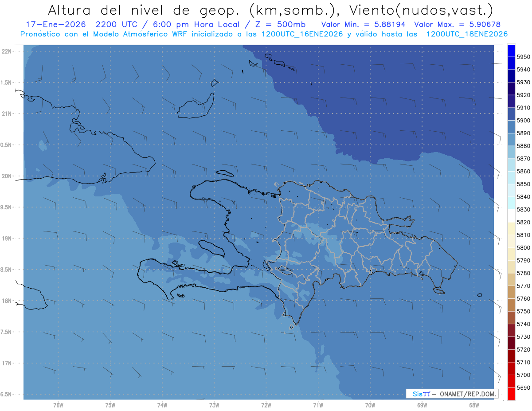This screenshot has height=411, width=532.
Task: Click the color swatch between 5880 and 5890
Action: tap(511, 140)
